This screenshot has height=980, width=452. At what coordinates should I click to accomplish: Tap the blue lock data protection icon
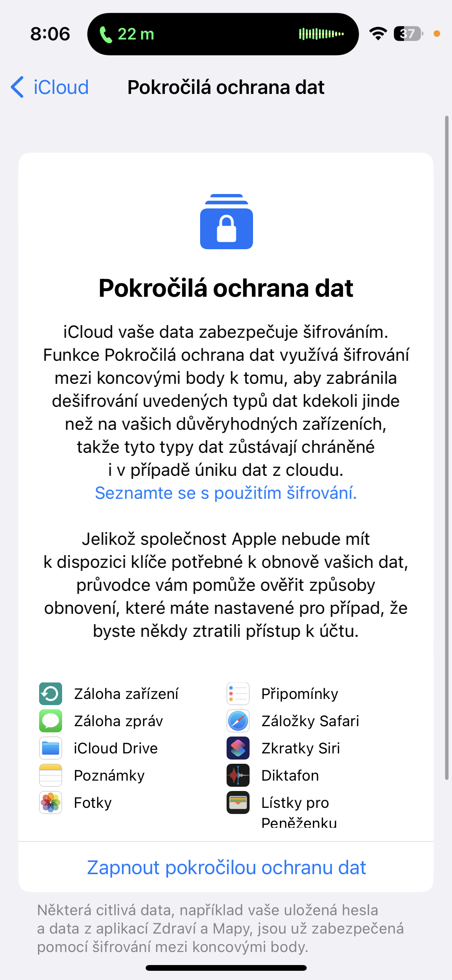coord(226,222)
